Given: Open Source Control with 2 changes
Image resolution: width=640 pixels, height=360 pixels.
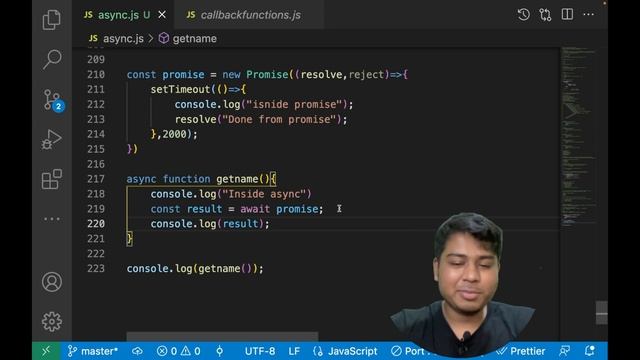Looking at the screenshot, I should (x=53, y=100).
